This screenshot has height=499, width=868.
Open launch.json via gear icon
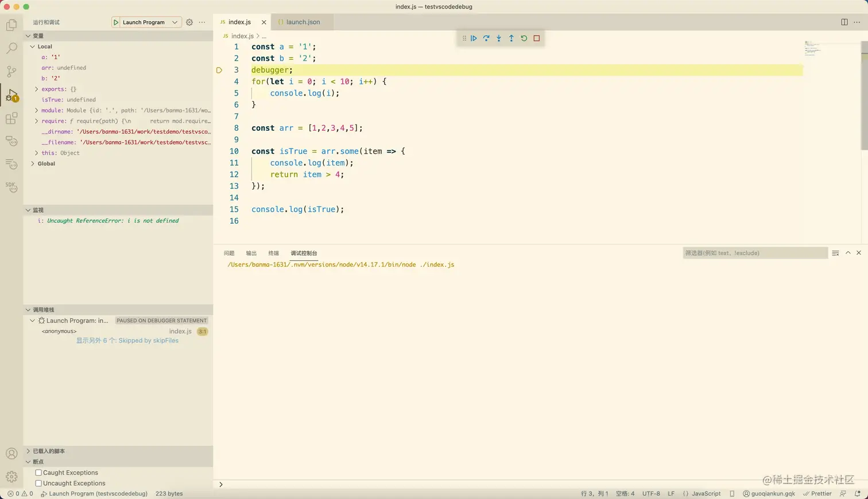[189, 22]
